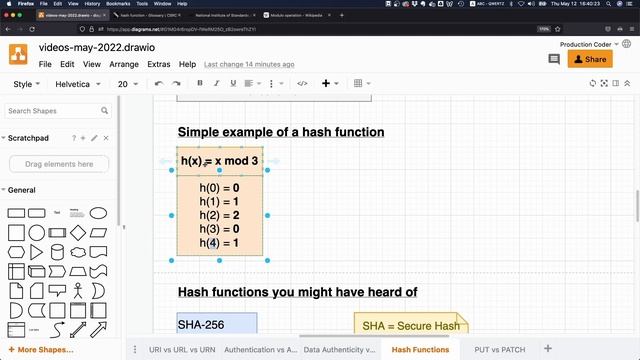Choose the trapezoid shape

click(x=78, y=271)
